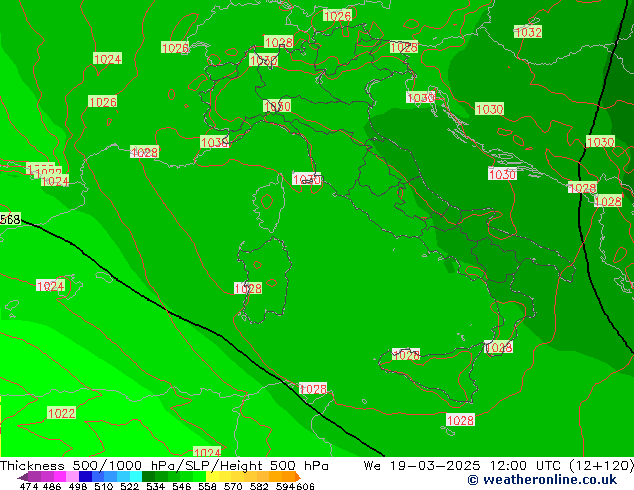
Task: Click the '1028' label on western Sicily
Action: 406,355
